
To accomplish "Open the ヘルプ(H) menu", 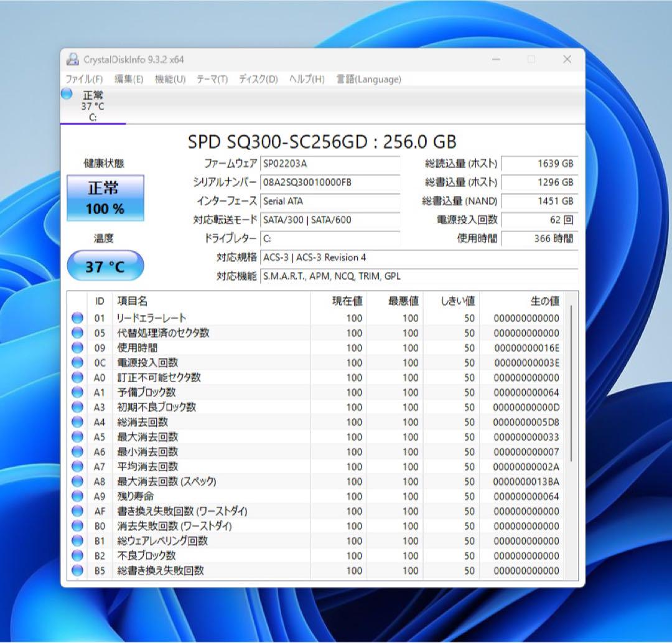I will [x=307, y=79].
